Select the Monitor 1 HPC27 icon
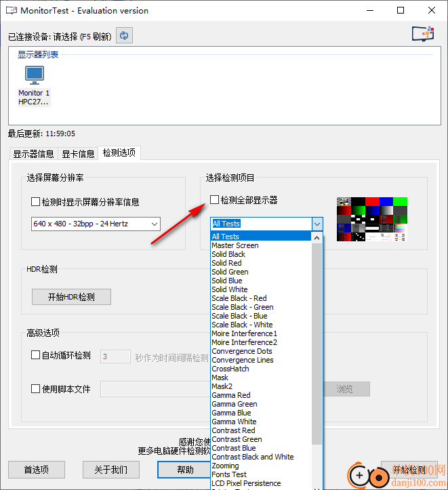 (34, 85)
